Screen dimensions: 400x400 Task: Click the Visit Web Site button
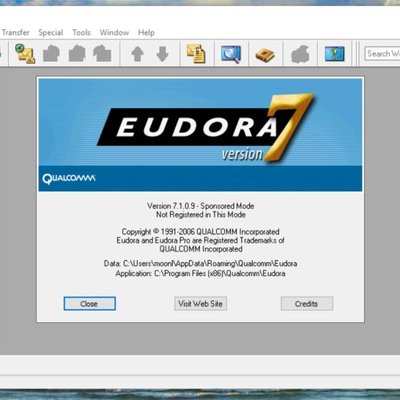pyautogui.click(x=200, y=304)
